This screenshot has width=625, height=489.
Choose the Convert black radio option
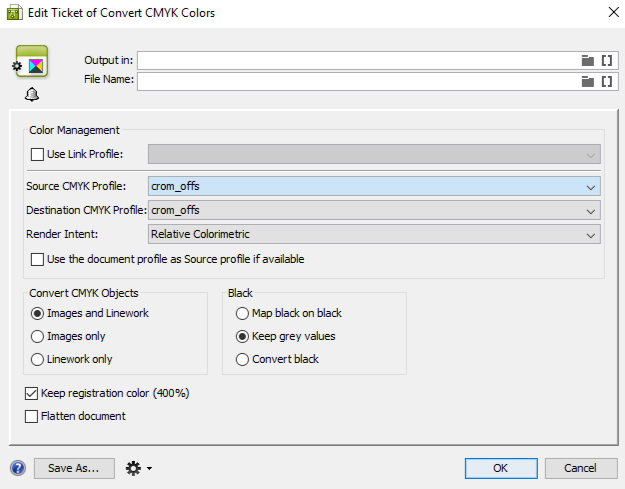tap(243, 359)
